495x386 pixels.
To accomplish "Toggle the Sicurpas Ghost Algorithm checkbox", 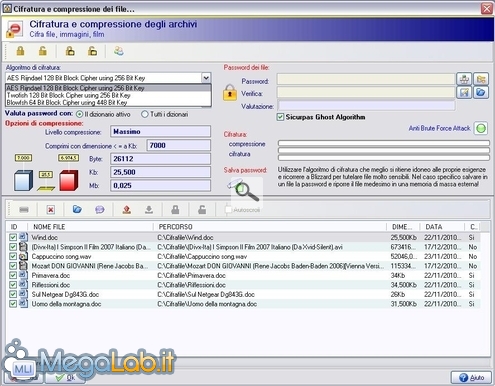I will 280,117.
